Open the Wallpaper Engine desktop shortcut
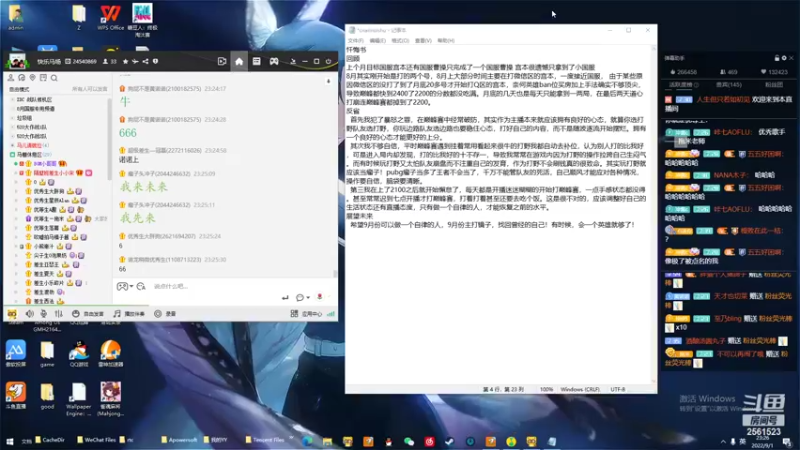The height and width of the screenshot is (450, 800). click(x=79, y=399)
